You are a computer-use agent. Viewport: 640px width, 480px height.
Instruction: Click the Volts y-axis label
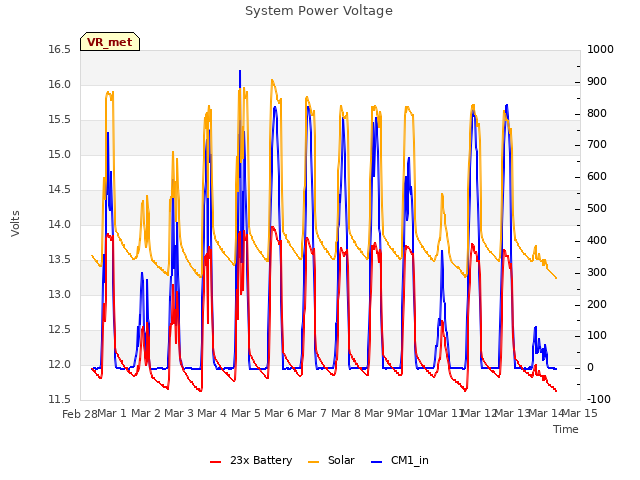16,223
